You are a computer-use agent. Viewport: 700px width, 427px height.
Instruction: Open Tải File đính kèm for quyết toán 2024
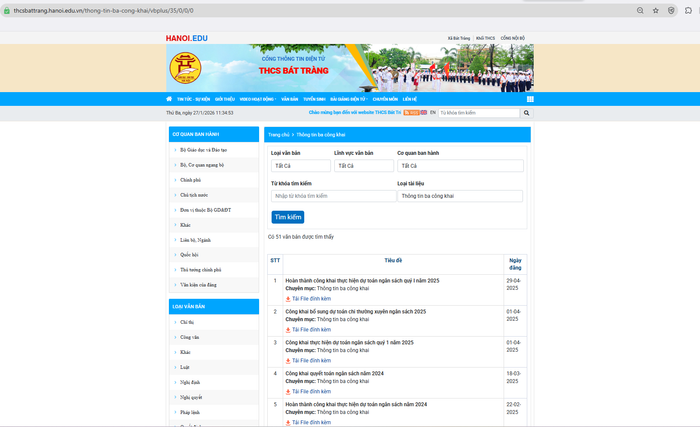[311, 392]
